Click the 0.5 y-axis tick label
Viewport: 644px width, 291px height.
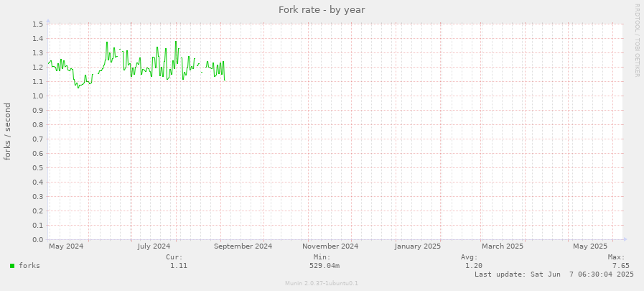[x=38, y=167]
